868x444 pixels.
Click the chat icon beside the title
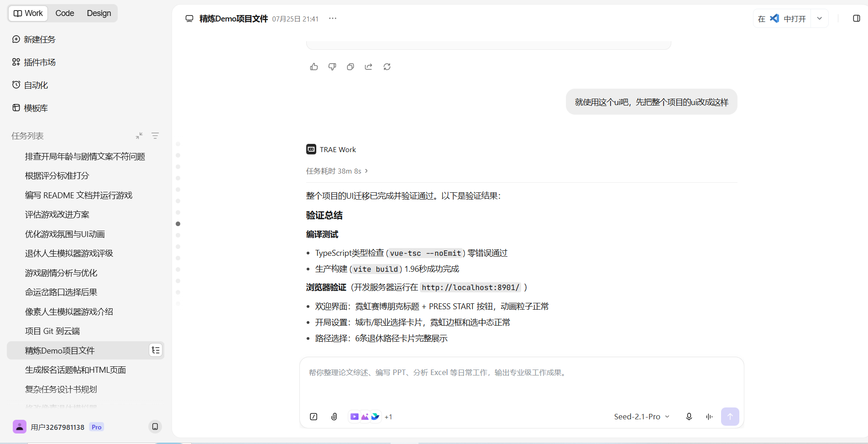(x=189, y=19)
